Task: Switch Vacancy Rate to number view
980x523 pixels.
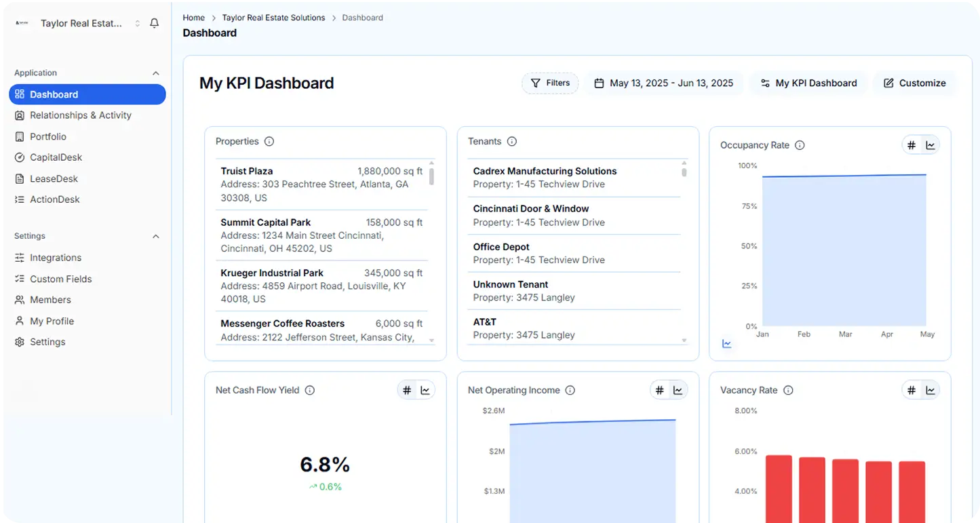Action: click(912, 390)
